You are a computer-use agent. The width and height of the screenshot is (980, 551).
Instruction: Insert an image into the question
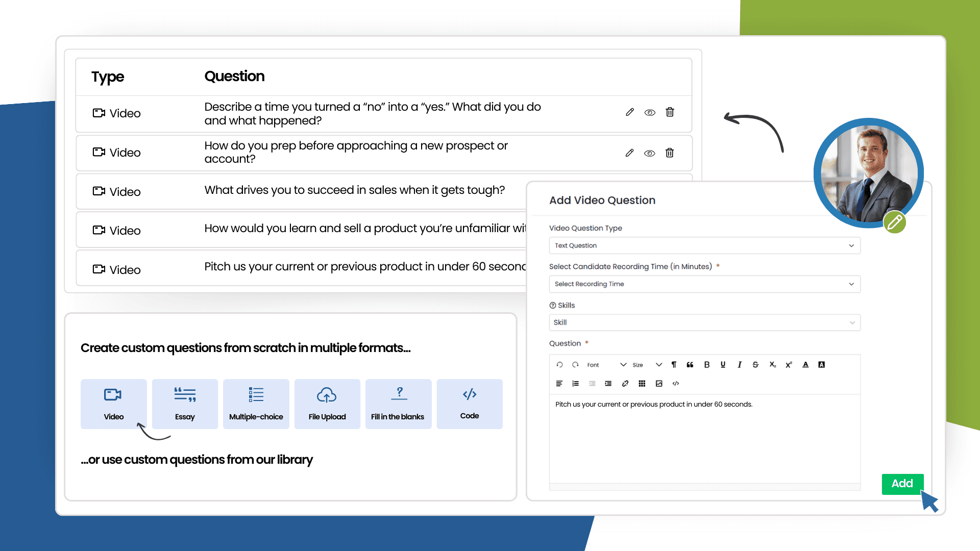[x=659, y=384]
